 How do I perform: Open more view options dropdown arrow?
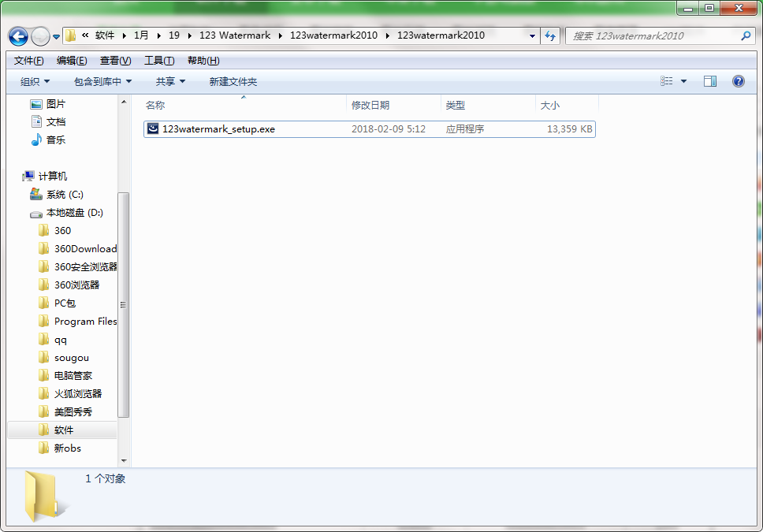[683, 81]
